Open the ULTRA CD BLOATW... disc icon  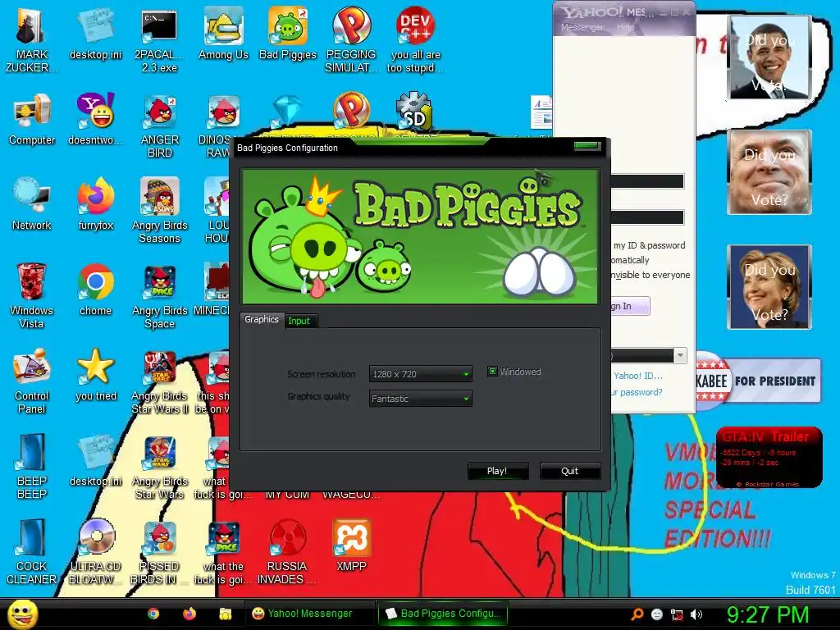point(95,551)
